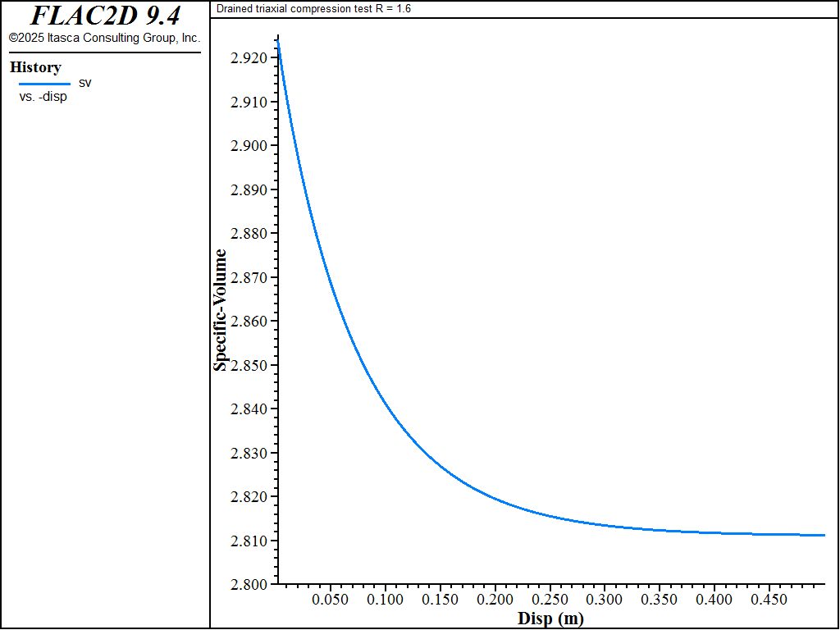Click the 2.830 y-axis tick value

[248, 453]
